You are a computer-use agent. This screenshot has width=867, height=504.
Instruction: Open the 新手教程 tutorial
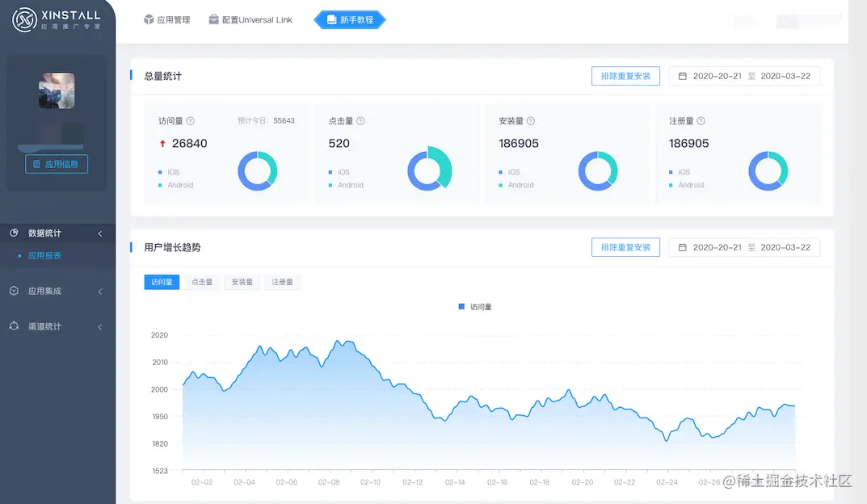[349, 19]
